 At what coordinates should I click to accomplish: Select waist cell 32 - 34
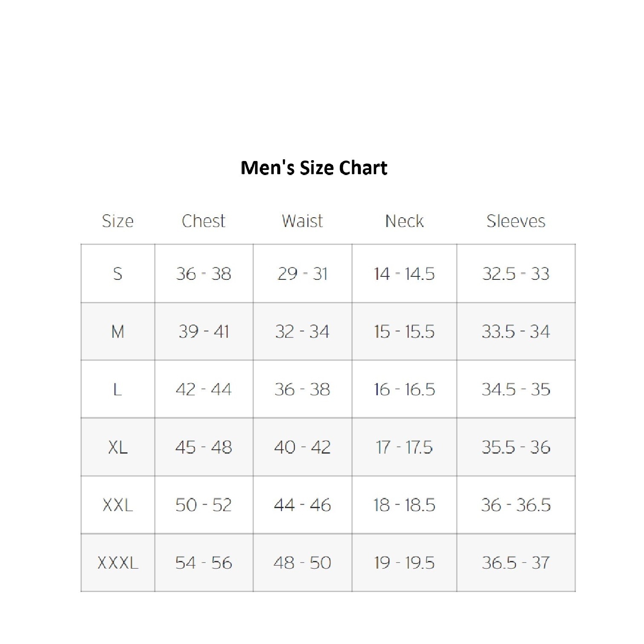point(302,331)
